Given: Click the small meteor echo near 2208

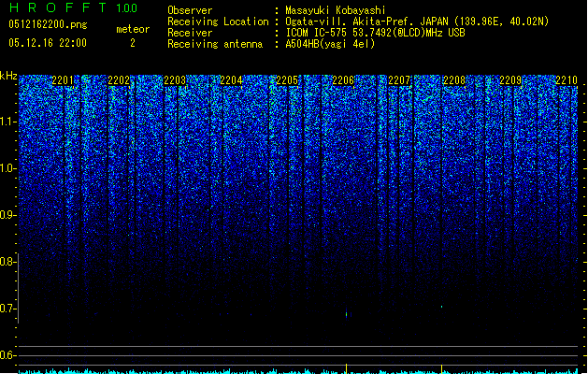Looking at the screenshot, I should 442,307.
